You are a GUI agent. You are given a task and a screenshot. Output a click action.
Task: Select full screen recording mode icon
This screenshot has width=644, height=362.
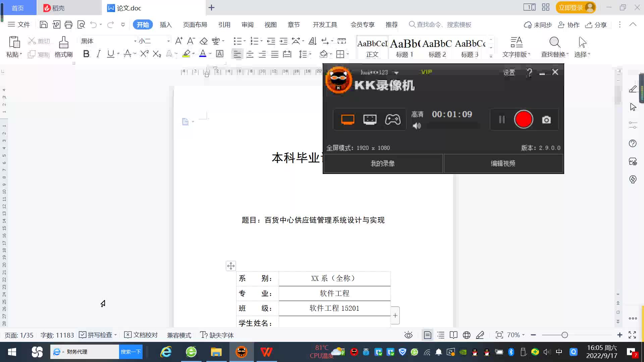pos(348,120)
